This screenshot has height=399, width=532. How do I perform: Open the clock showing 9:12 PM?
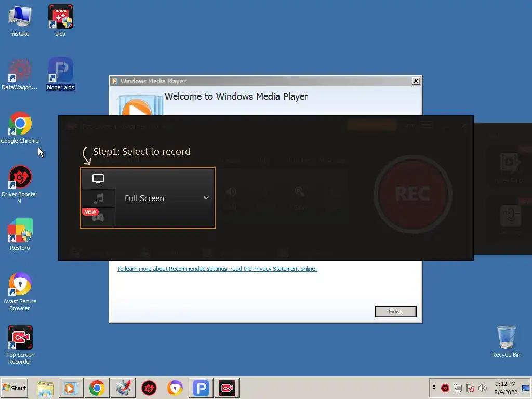click(506, 388)
